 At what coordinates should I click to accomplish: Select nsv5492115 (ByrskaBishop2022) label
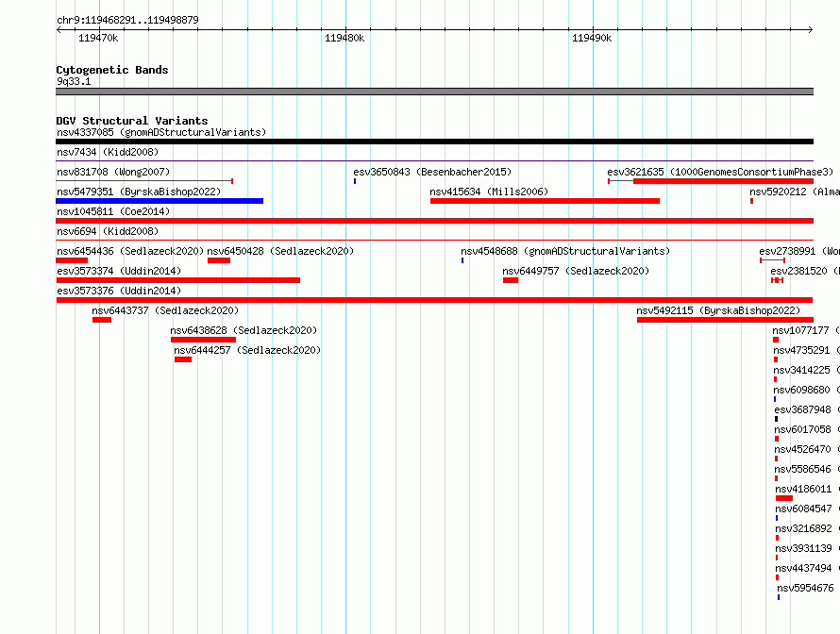point(718,310)
